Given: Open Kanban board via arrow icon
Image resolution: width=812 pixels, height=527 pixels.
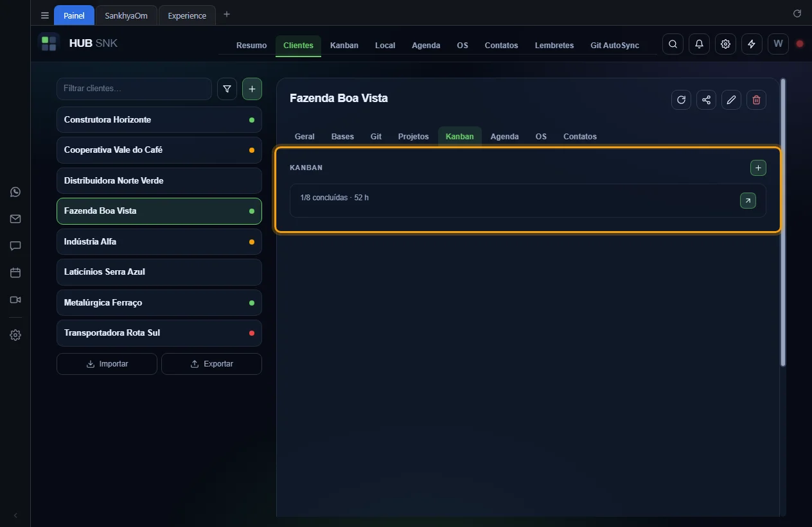Looking at the screenshot, I should pos(748,201).
